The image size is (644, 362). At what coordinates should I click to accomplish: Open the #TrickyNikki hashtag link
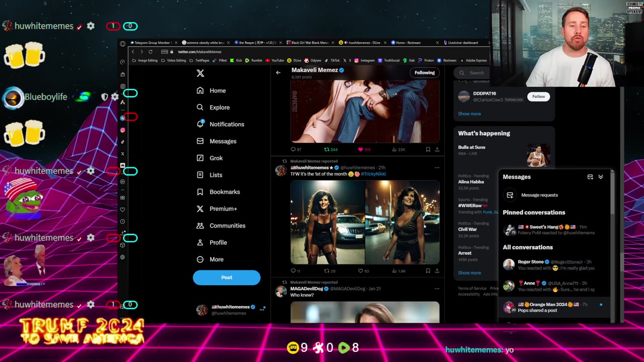click(373, 174)
